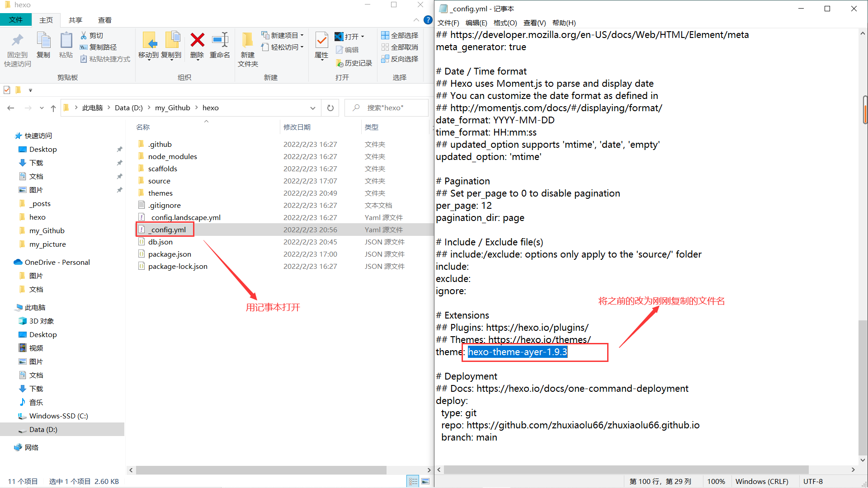Open History (历史记录) ribbon item
Viewport: 868px width, 488px height.
(354, 63)
